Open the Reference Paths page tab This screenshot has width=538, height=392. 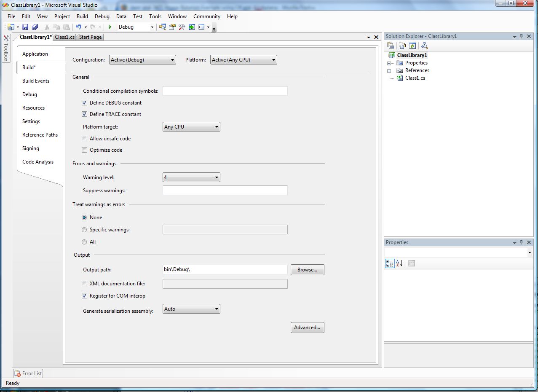[x=40, y=135]
